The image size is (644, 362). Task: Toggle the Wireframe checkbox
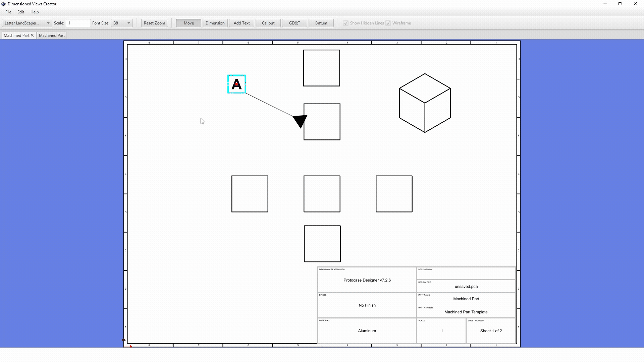pyautogui.click(x=388, y=23)
